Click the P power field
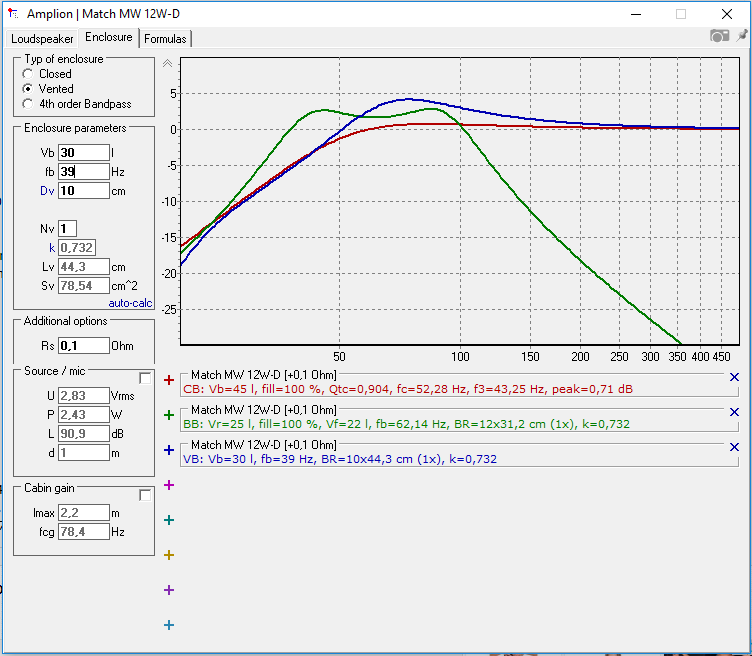752x656 pixels. point(84,414)
